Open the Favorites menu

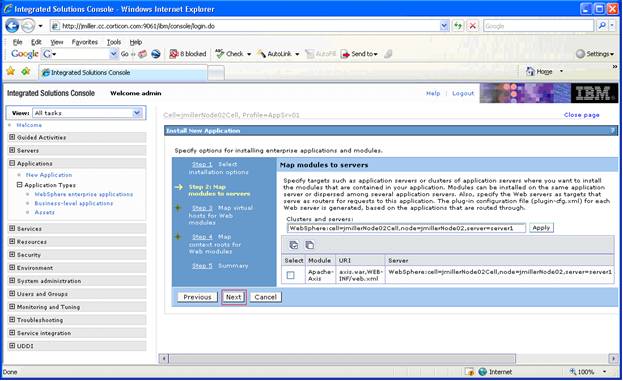[x=85, y=42]
